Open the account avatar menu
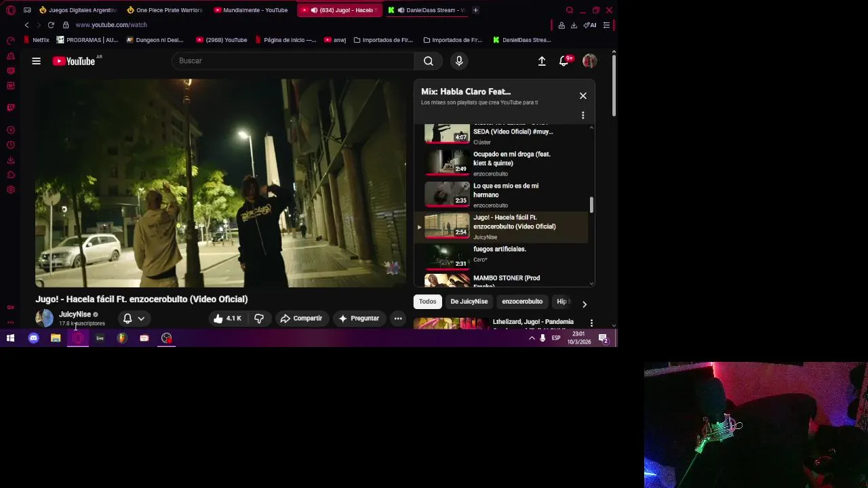Viewport: 868px width, 488px height. [x=589, y=61]
